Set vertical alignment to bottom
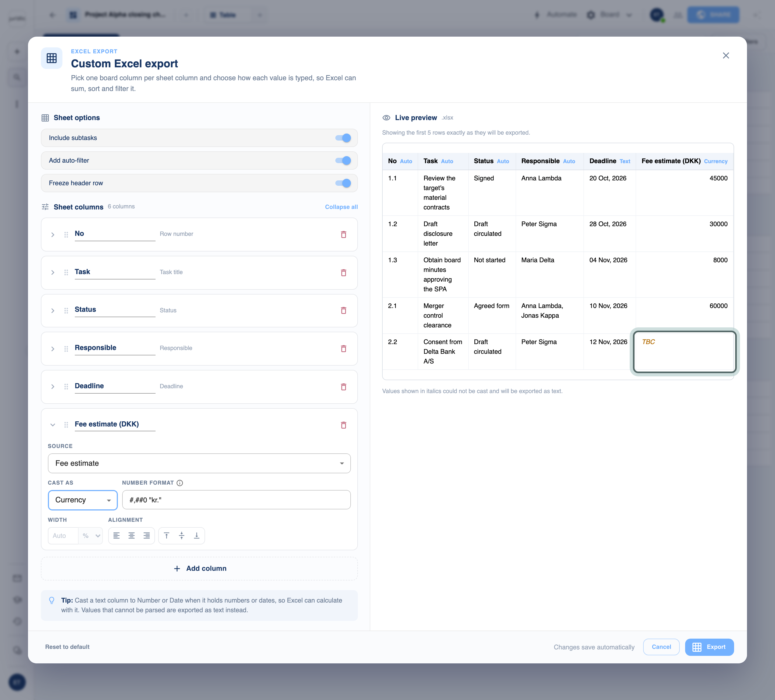This screenshot has width=775, height=700. pos(196,536)
